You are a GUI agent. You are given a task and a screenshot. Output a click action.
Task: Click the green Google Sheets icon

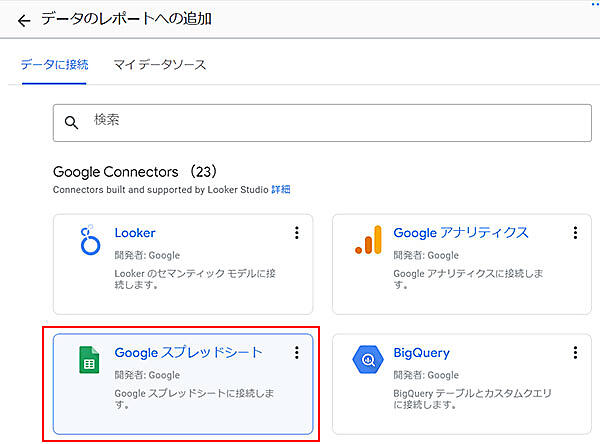pyautogui.click(x=90, y=360)
